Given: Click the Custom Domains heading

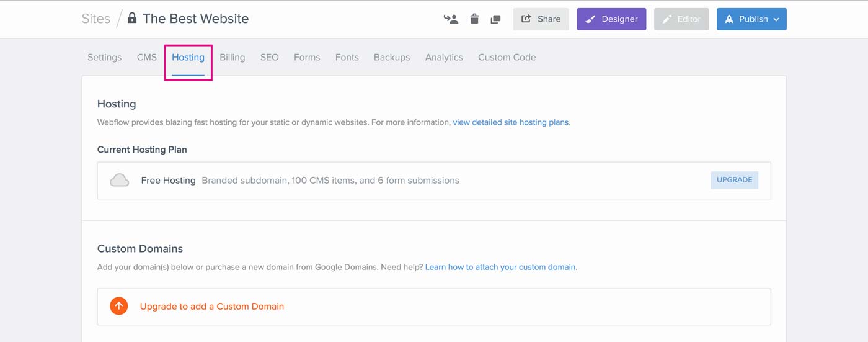Looking at the screenshot, I should click(x=140, y=248).
